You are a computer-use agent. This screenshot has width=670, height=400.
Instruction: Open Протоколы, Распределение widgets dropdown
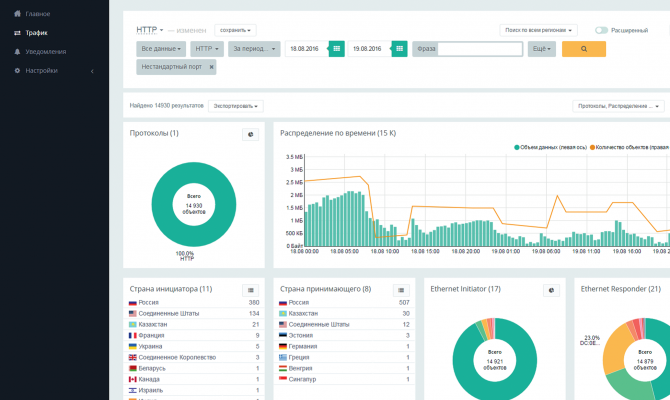click(x=618, y=106)
